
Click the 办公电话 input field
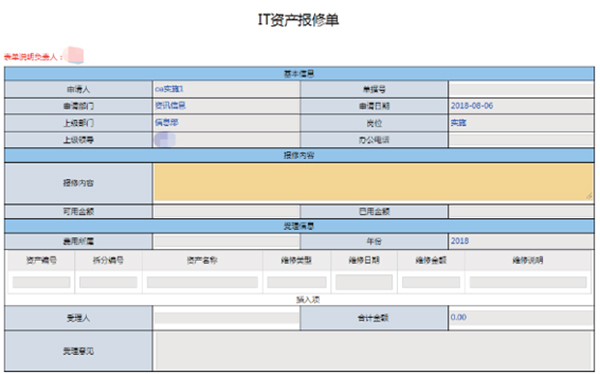coord(521,140)
